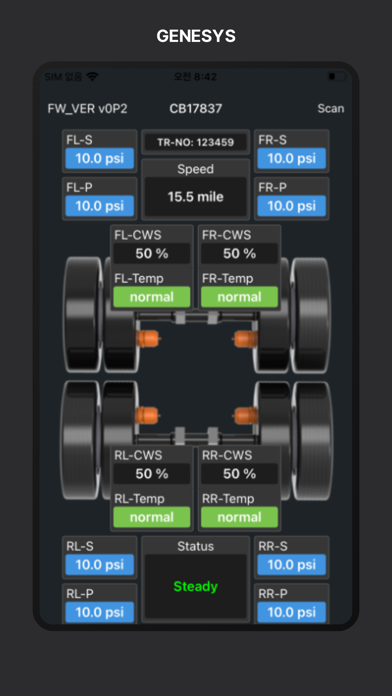Click the FR-P 10.0 psi value

[292, 206]
